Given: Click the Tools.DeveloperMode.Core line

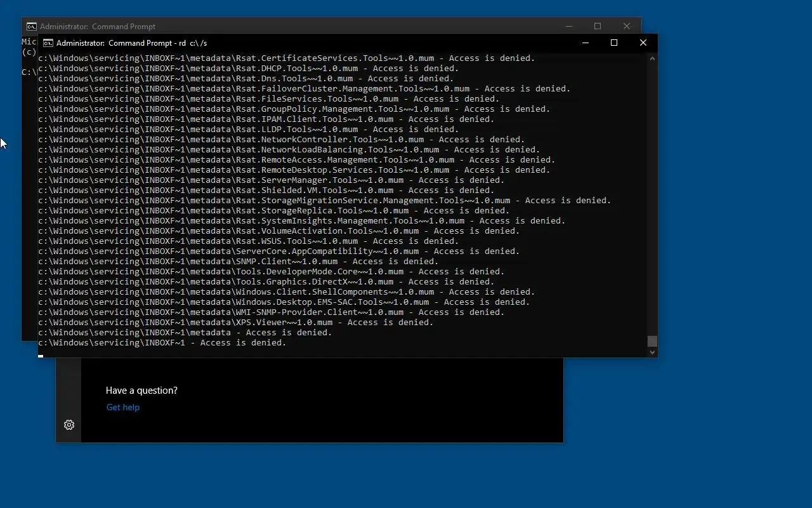Looking at the screenshot, I should tap(272, 272).
